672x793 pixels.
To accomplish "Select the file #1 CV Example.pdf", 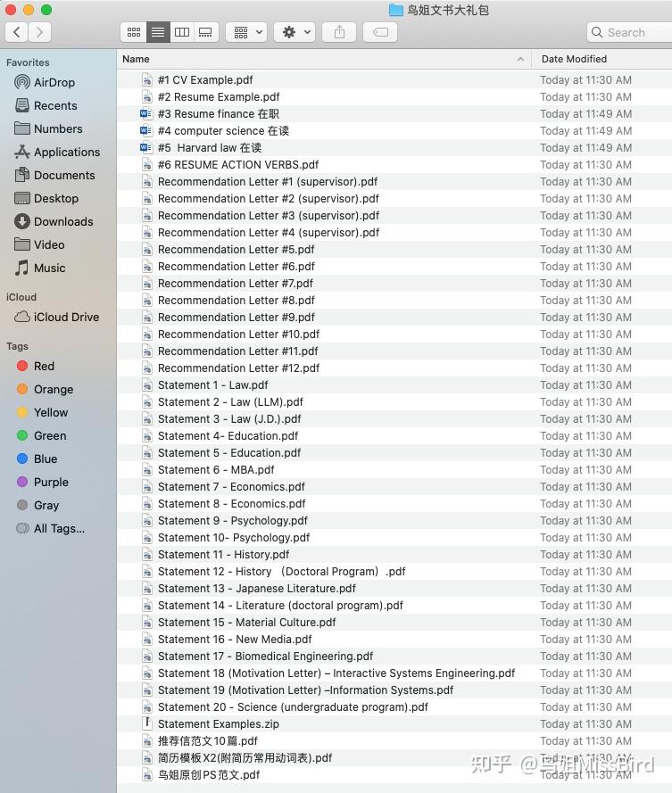I will (x=205, y=80).
